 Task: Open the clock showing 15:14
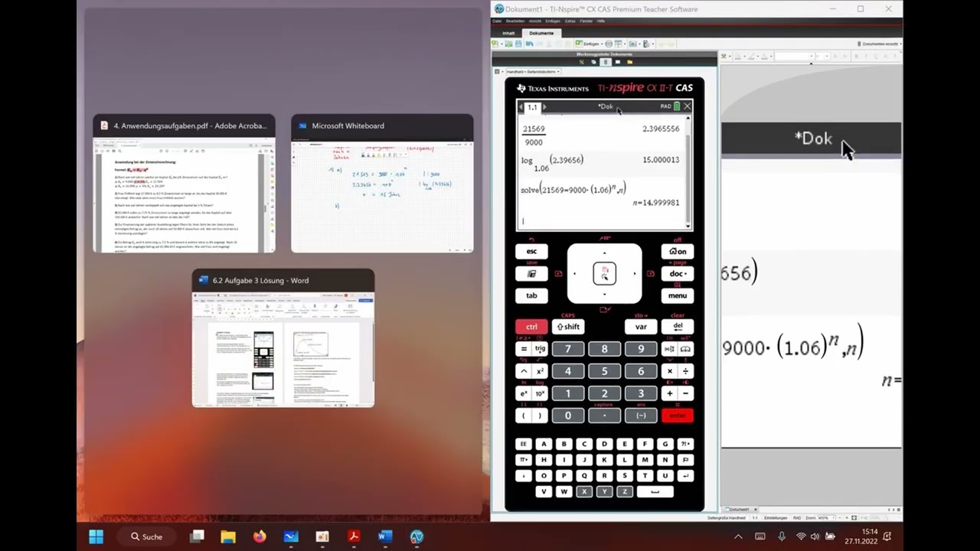point(862,536)
